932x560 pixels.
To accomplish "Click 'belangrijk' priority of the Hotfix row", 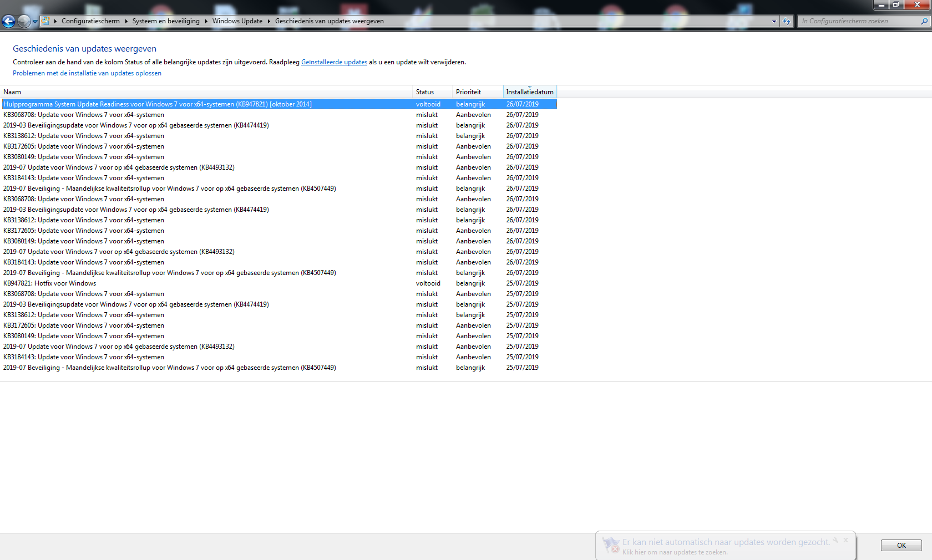I will click(470, 283).
